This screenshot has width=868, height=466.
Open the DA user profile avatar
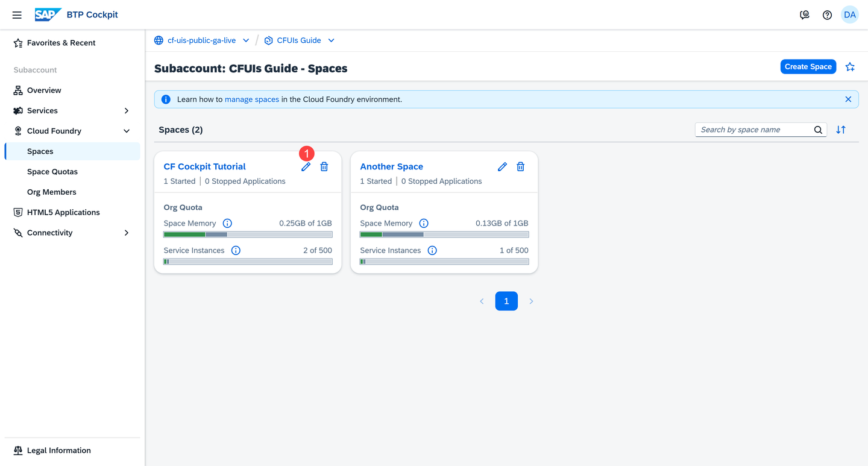coord(850,15)
